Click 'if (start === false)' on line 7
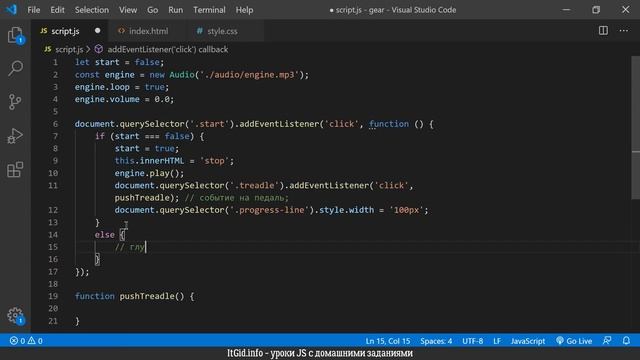 144,136
